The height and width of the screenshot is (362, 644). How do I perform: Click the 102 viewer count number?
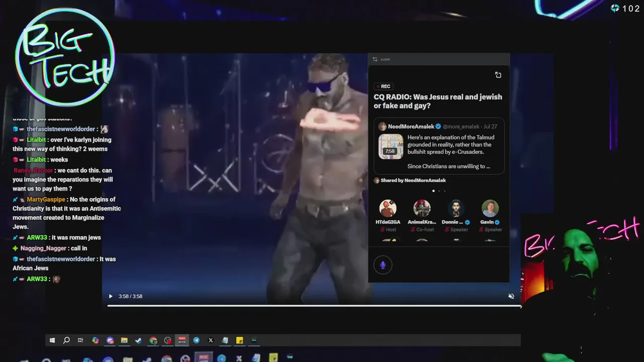tap(631, 9)
